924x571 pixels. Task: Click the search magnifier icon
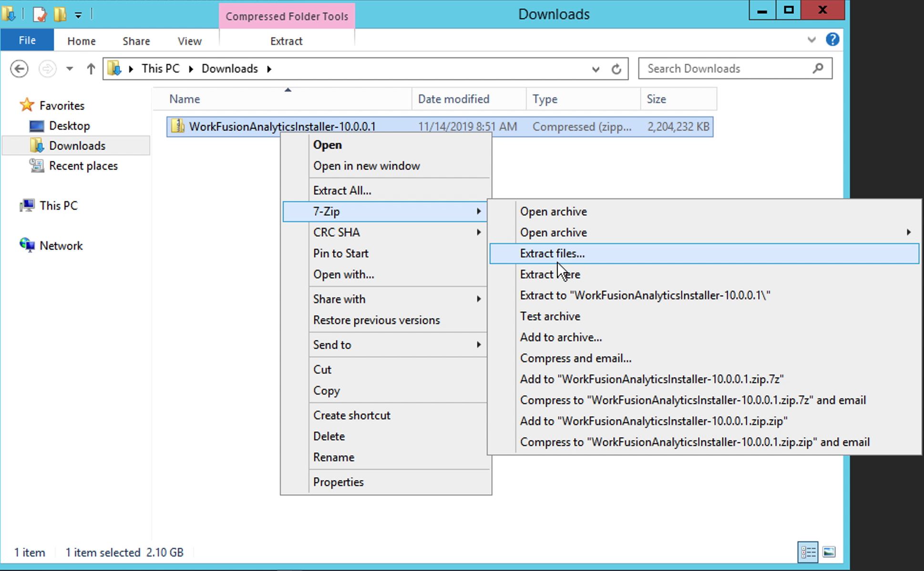pos(818,69)
